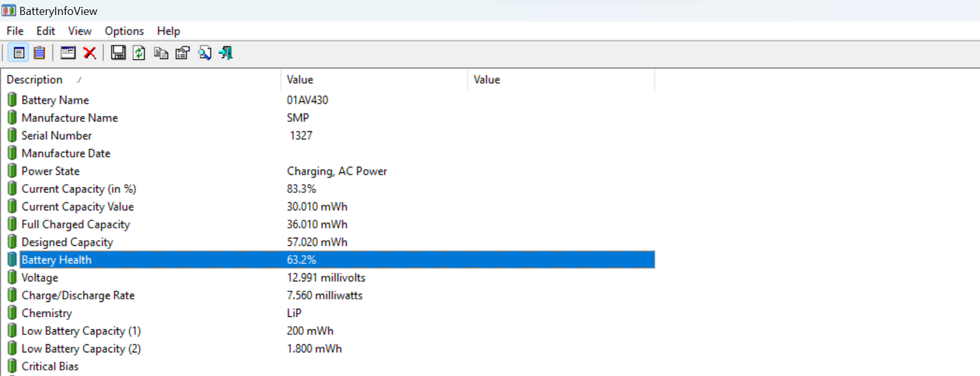This screenshot has width=980, height=376.
Task: Click the SMP manufacturer value
Action: tap(298, 118)
